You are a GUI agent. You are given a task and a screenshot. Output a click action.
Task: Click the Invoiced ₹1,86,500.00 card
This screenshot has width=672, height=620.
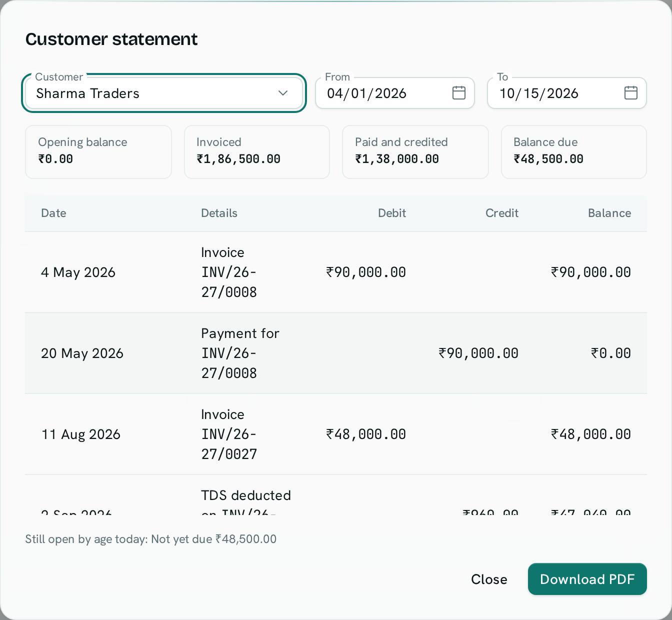click(257, 152)
